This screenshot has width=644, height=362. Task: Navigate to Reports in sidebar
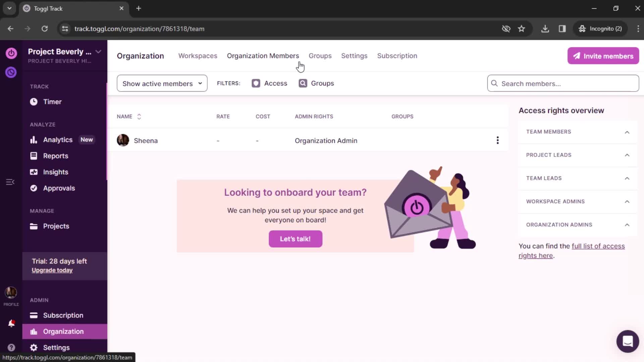(56, 156)
